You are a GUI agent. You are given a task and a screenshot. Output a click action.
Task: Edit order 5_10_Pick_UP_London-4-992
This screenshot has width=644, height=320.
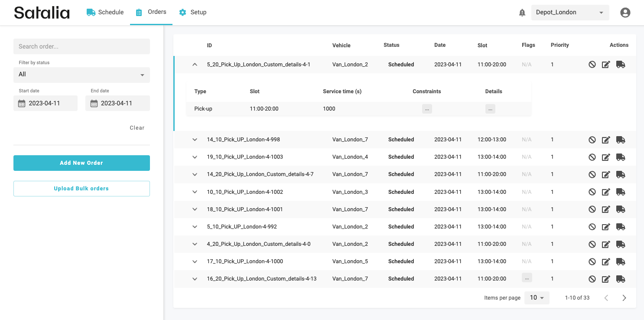[606, 227]
